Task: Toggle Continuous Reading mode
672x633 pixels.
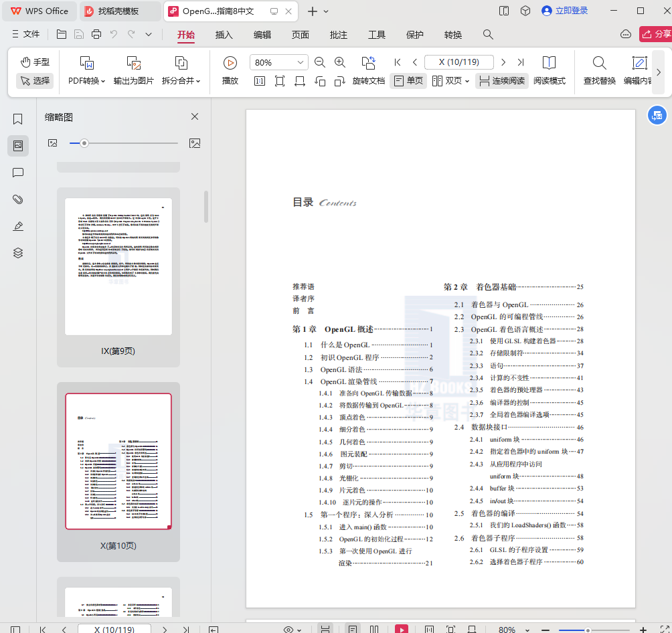Action: point(502,81)
